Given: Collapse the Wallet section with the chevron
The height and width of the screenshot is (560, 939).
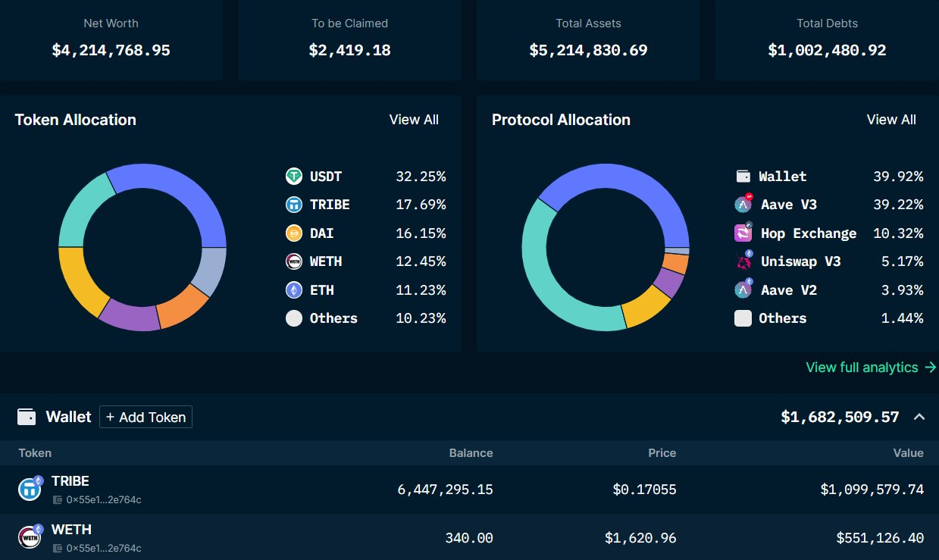Looking at the screenshot, I should [x=919, y=417].
